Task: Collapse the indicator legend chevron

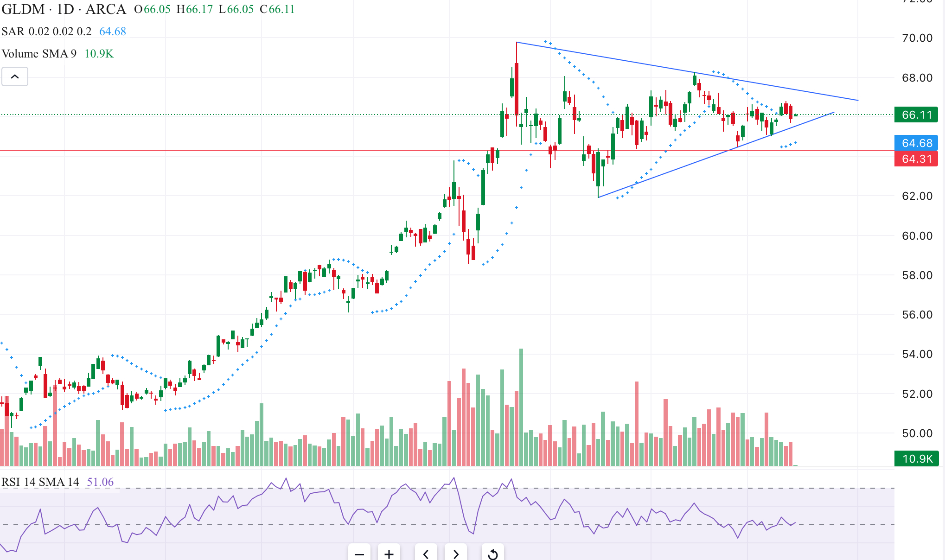Action: point(15,76)
